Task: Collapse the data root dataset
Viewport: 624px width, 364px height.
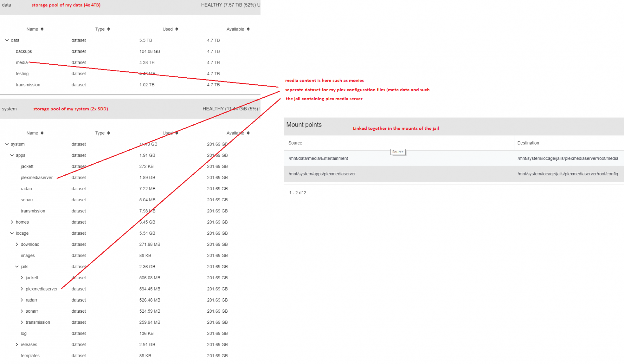Action: point(7,40)
